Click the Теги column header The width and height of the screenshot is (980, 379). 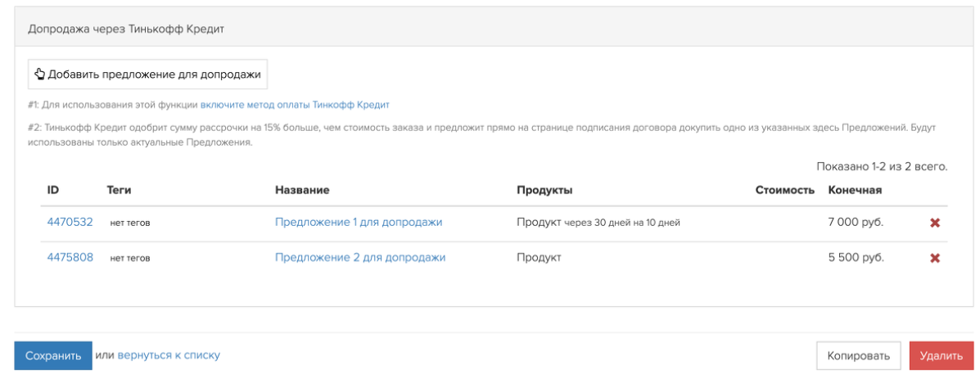click(120, 190)
